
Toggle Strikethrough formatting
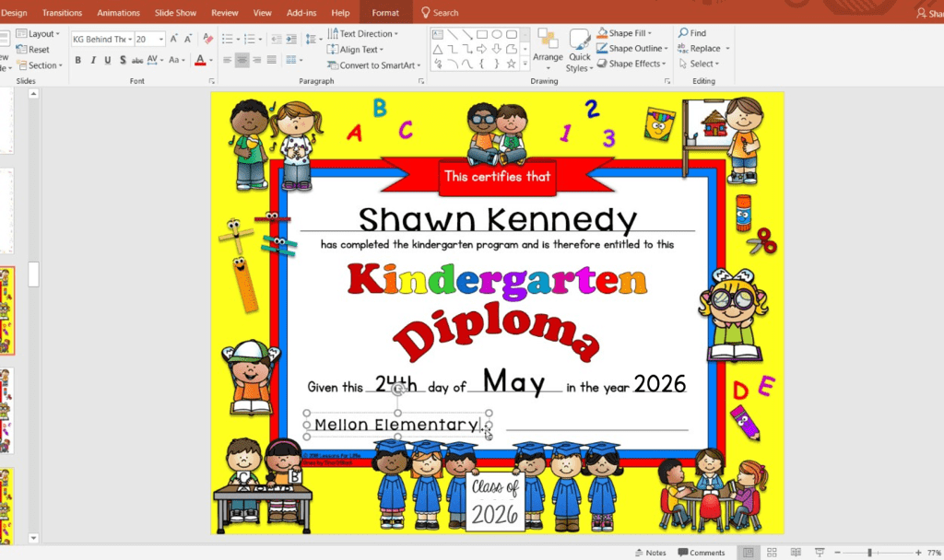137,60
